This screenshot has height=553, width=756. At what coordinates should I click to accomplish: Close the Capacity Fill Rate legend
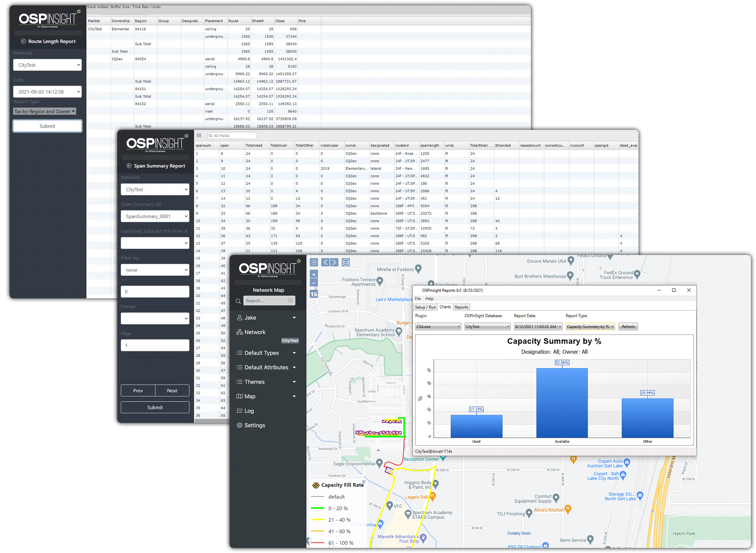[363, 482]
